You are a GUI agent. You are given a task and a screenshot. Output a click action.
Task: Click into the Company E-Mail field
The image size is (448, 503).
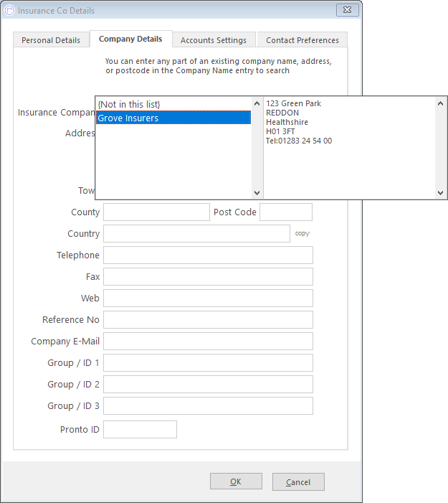coord(208,341)
